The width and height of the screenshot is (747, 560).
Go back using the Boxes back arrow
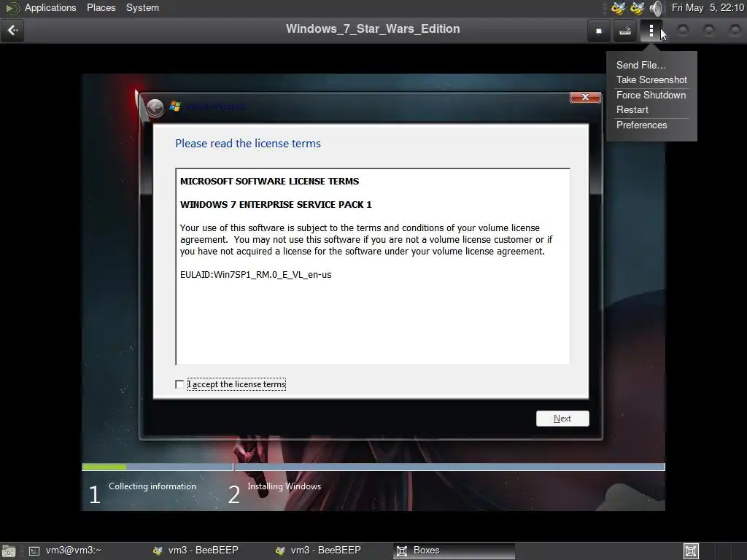pos(13,31)
